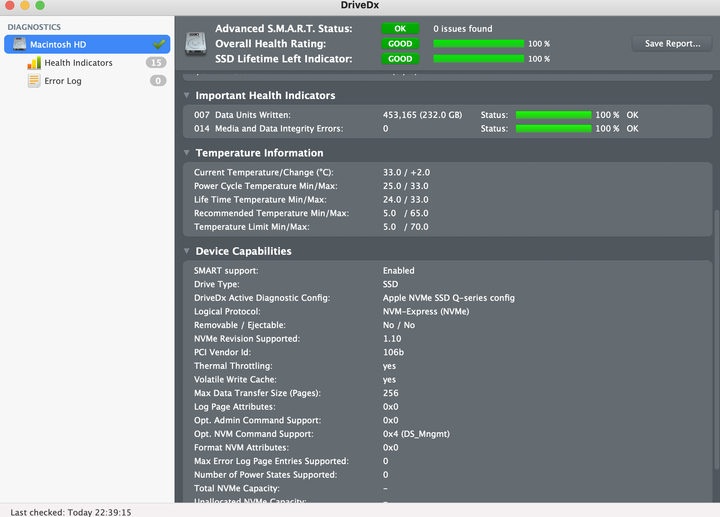Click the value '453,165 (232.0 GB)'
The width and height of the screenshot is (720, 517).
pyautogui.click(x=422, y=115)
